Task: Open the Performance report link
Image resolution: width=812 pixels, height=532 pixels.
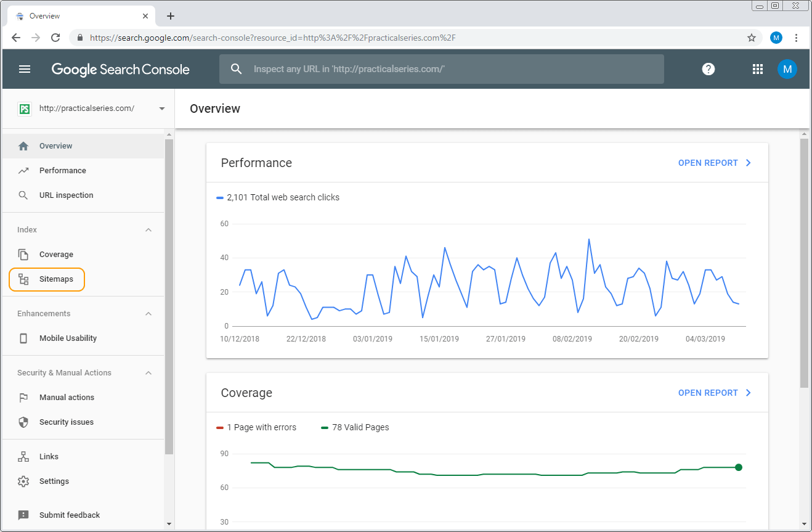Action: click(x=708, y=163)
